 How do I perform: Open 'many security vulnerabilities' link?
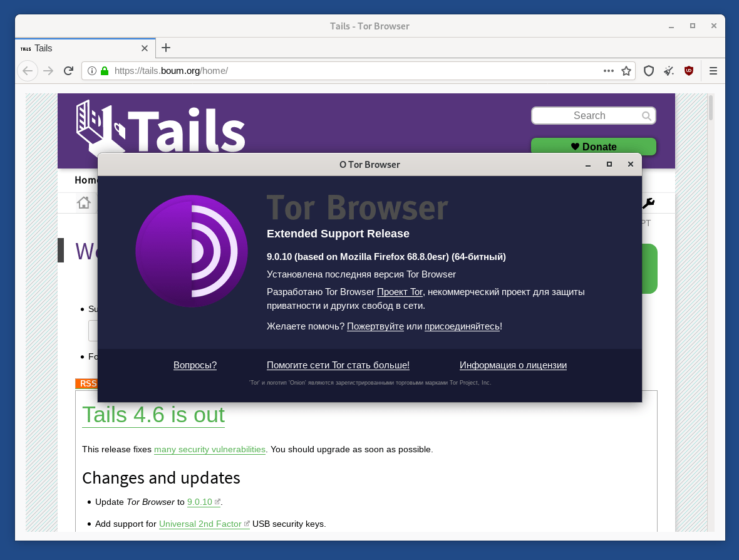pyautogui.click(x=210, y=450)
